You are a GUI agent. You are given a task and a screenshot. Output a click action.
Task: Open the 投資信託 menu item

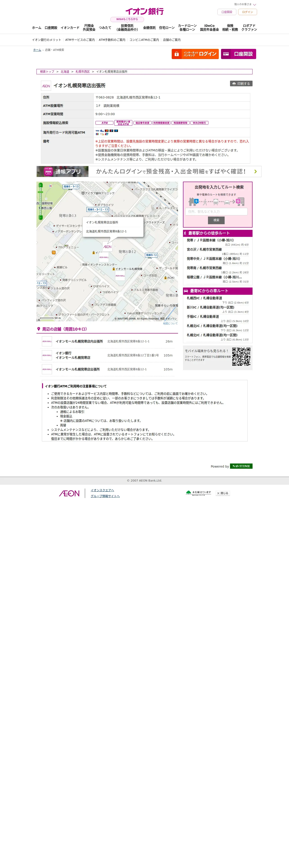(x=127, y=28)
